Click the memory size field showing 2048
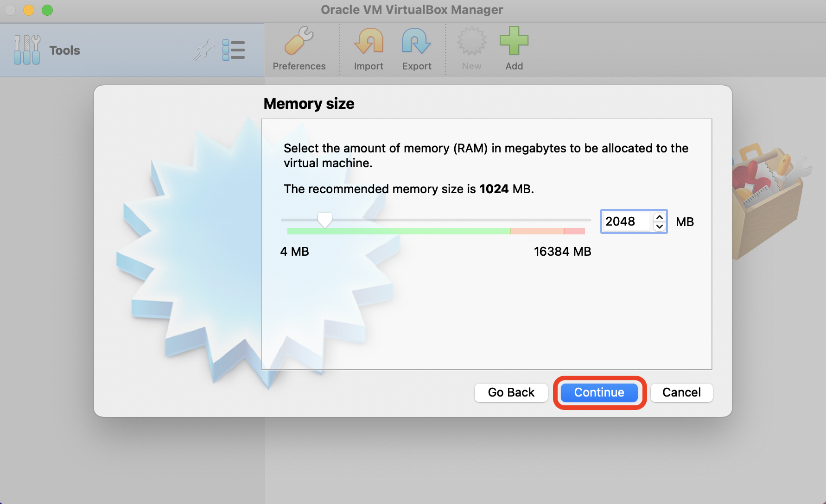Image resolution: width=826 pixels, height=504 pixels. pos(628,221)
